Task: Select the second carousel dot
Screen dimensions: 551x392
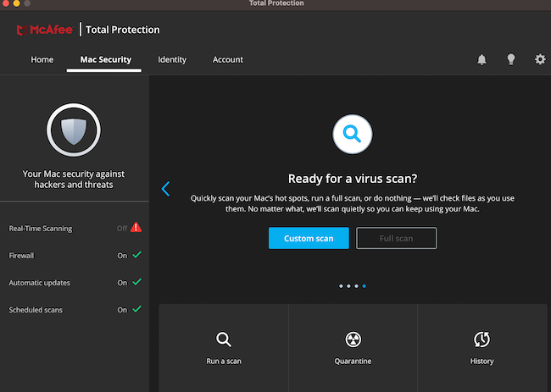Action: click(x=348, y=286)
